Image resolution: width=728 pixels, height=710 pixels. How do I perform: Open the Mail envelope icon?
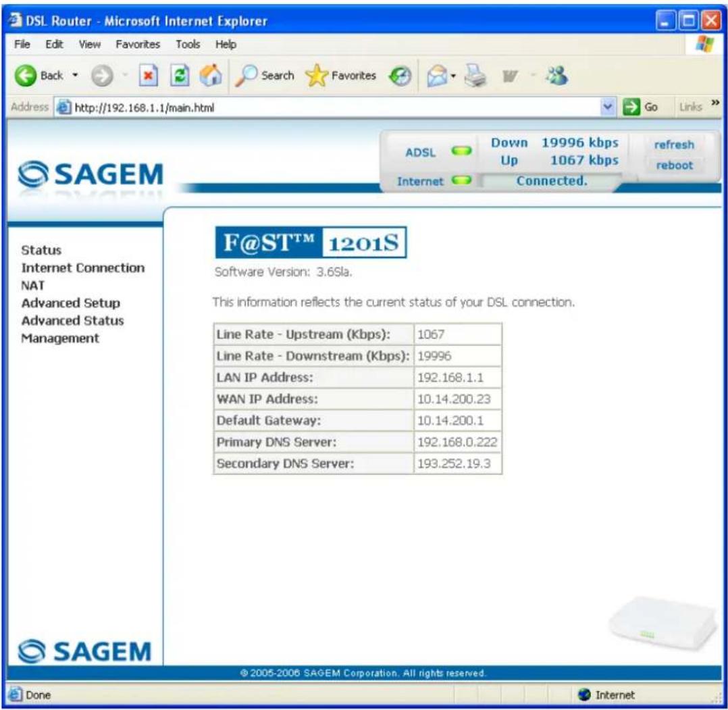coord(437,76)
